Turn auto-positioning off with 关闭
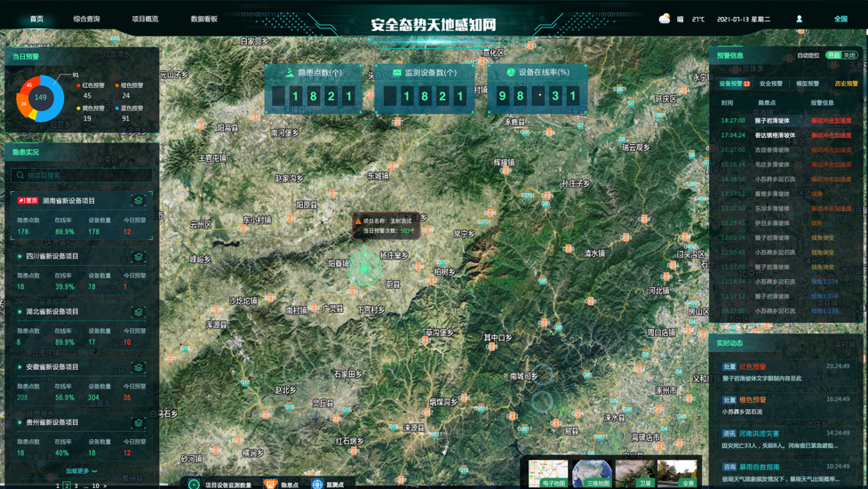The width and height of the screenshot is (868, 489). pyautogui.click(x=850, y=55)
